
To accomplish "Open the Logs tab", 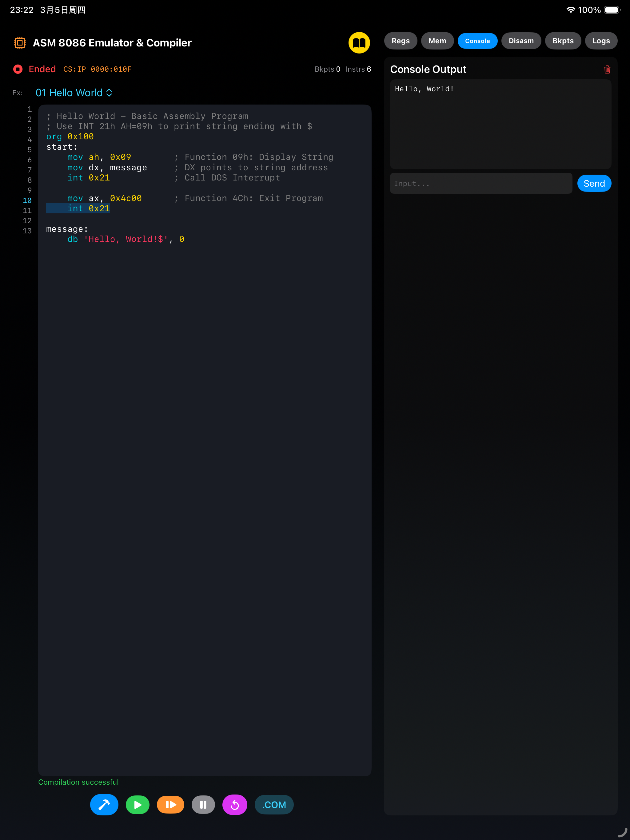I will pos(601,41).
